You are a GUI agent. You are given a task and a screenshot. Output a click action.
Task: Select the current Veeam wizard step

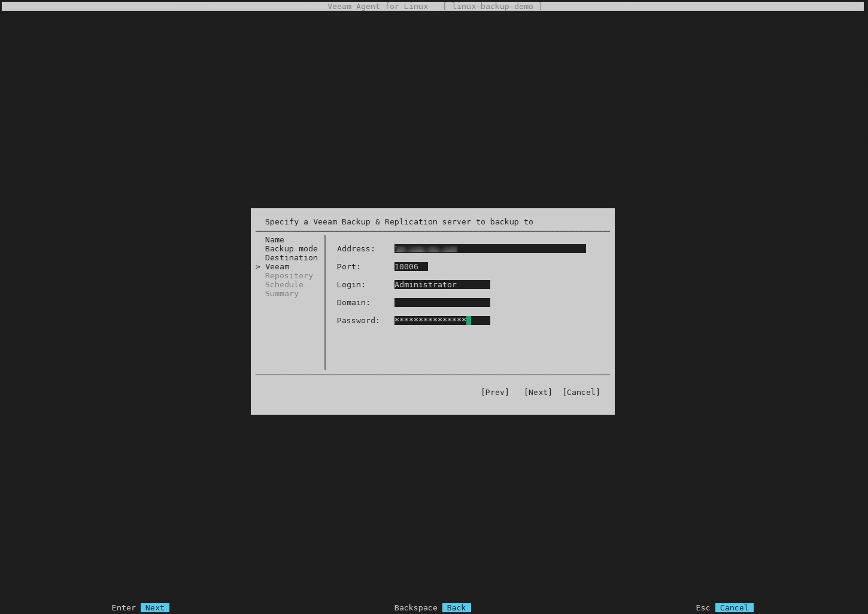[277, 267]
